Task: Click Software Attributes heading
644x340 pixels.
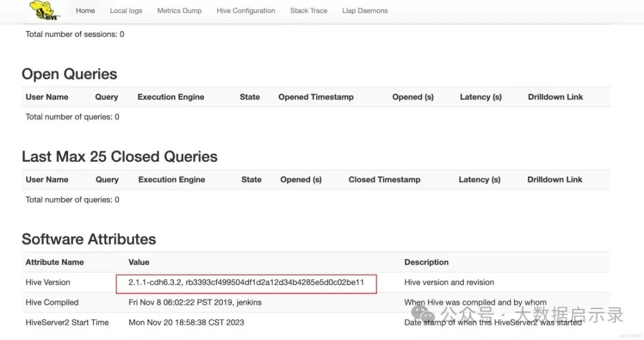Action: coord(89,239)
